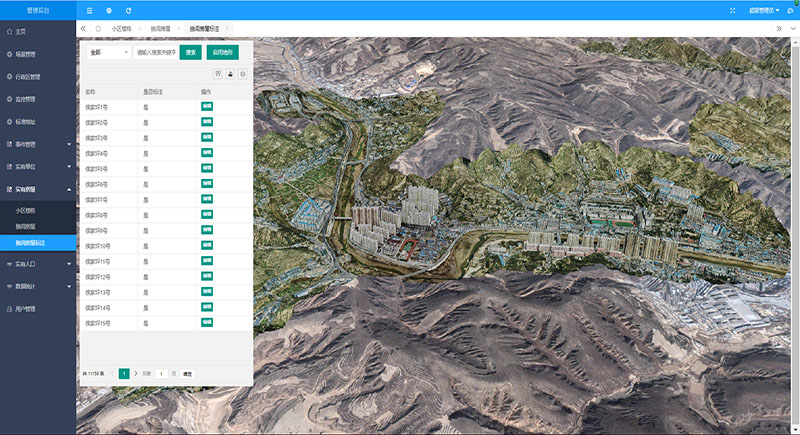Click the green button in row 3号

(x=207, y=137)
